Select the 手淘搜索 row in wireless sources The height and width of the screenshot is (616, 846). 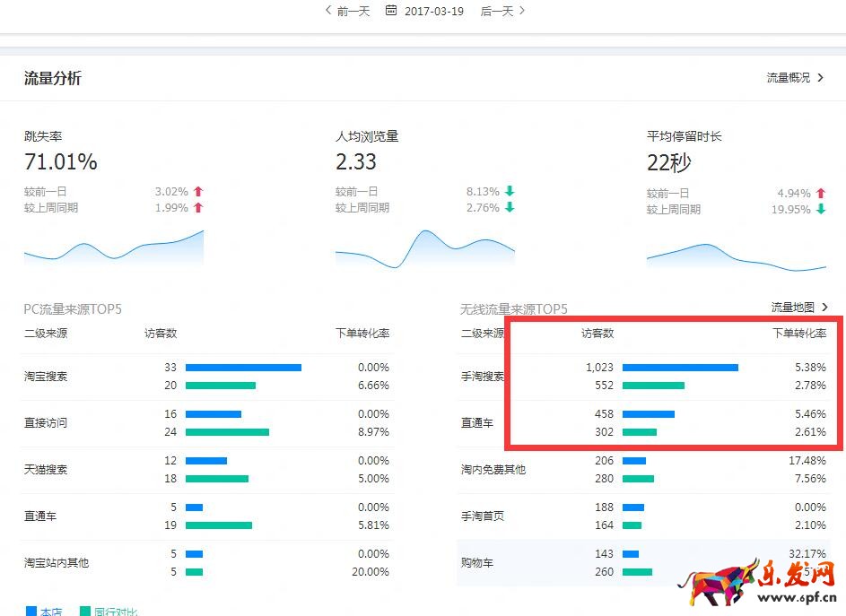pos(483,377)
